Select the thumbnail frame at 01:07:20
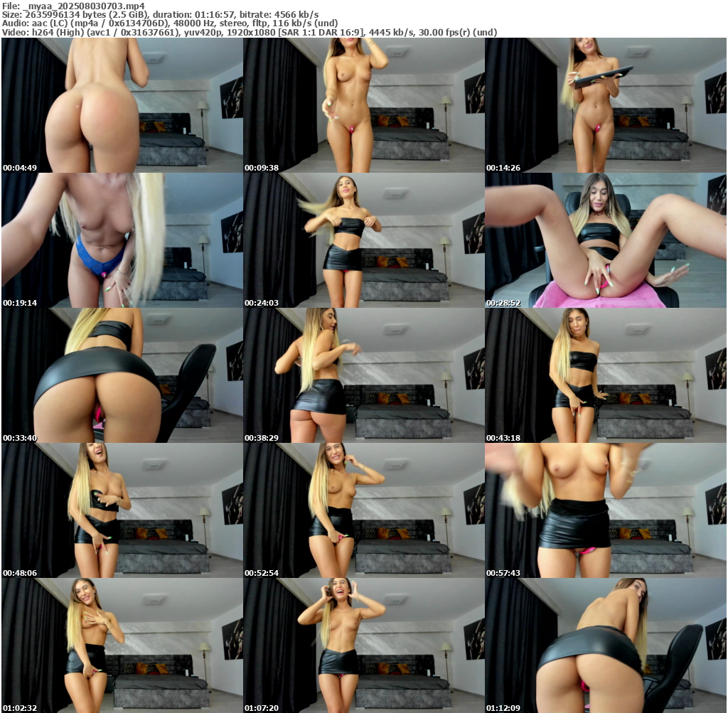728x713 pixels. (x=364, y=645)
